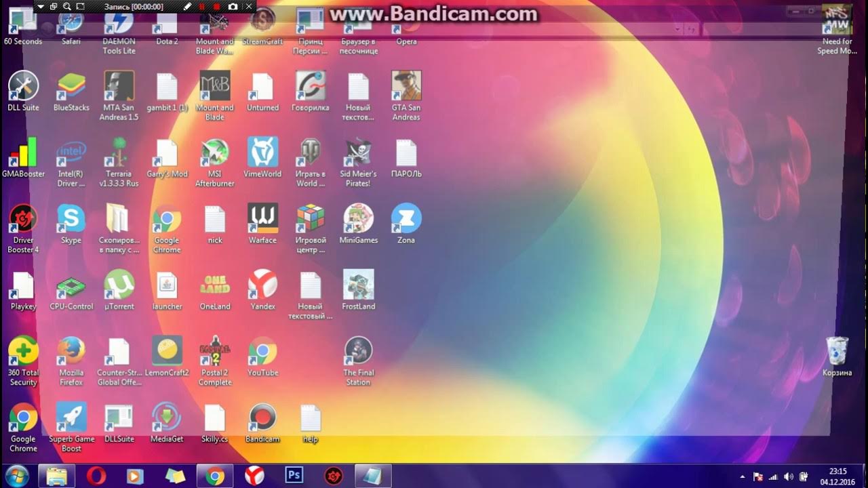Open the Zona desktop shortcut
Screen dimensions: 868x488
pyautogui.click(x=406, y=224)
